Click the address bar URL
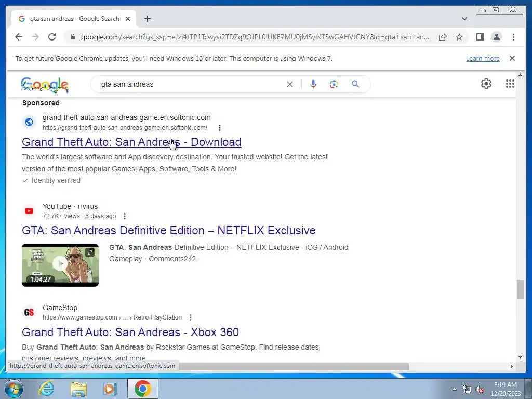This screenshot has height=399, width=532. pyautogui.click(x=255, y=37)
